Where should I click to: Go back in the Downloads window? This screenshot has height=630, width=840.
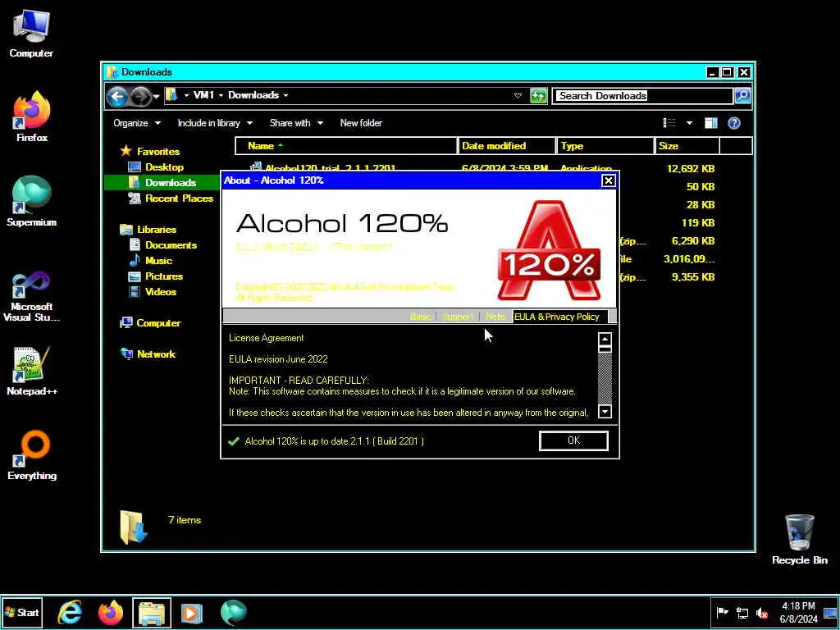tap(116, 97)
